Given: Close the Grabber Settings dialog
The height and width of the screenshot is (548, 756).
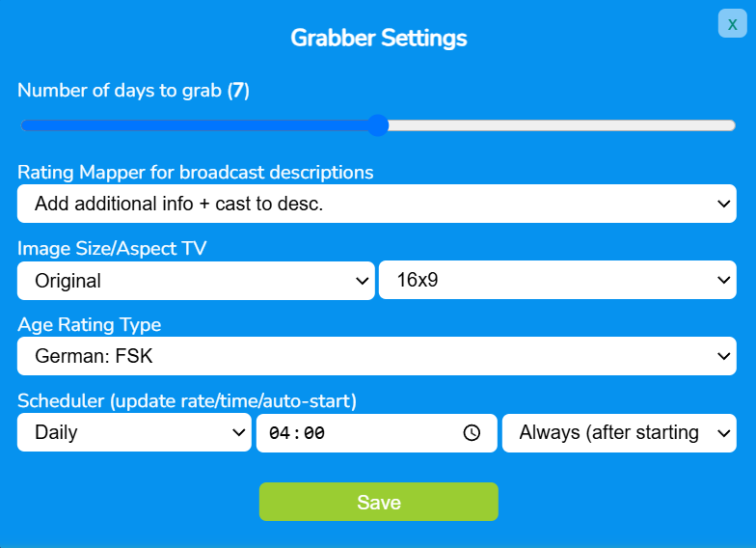Looking at the screenshot, I should 732,23.
